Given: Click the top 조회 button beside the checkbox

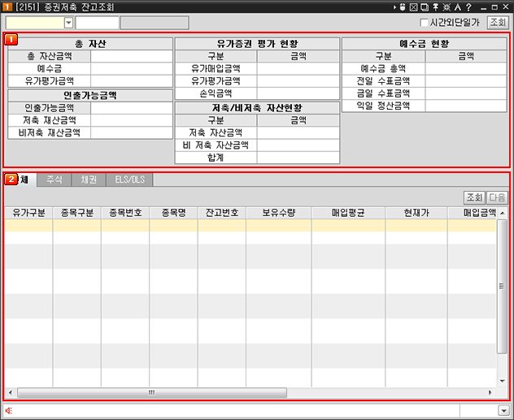Looking at the screenshot, I should click(497, 23).
